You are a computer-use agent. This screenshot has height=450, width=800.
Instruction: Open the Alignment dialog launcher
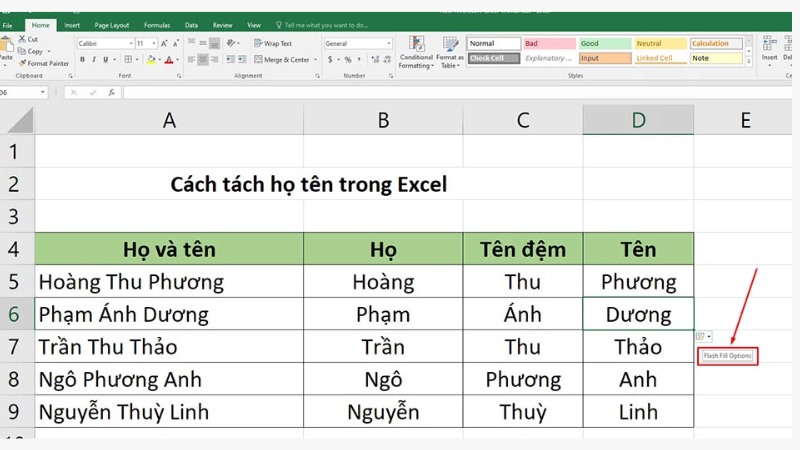[x=317, y=76]
